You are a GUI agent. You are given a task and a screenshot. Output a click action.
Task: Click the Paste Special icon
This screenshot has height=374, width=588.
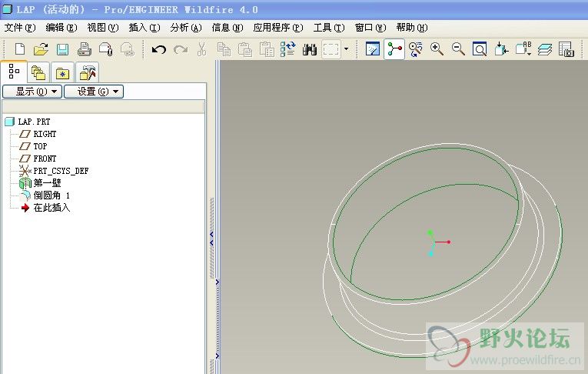point(267,49)
